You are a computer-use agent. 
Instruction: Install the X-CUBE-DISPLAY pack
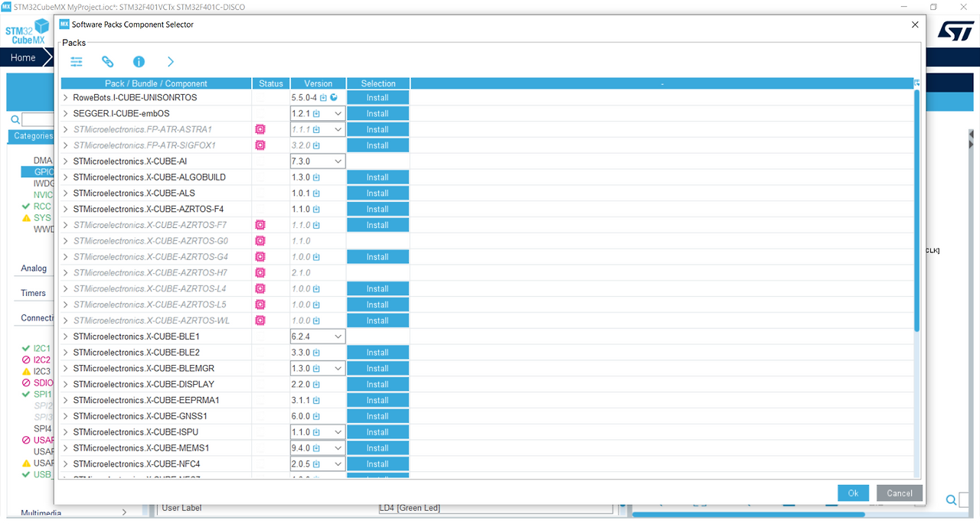coord(377,384)
